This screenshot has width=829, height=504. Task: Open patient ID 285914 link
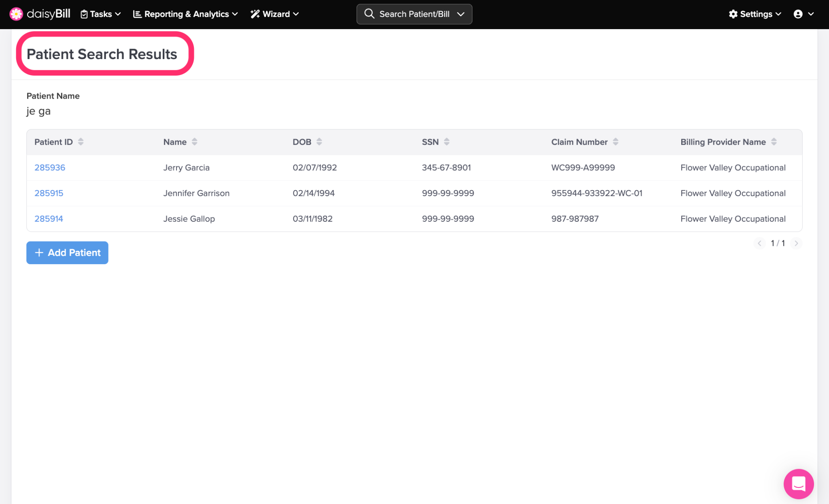[49, 218]
